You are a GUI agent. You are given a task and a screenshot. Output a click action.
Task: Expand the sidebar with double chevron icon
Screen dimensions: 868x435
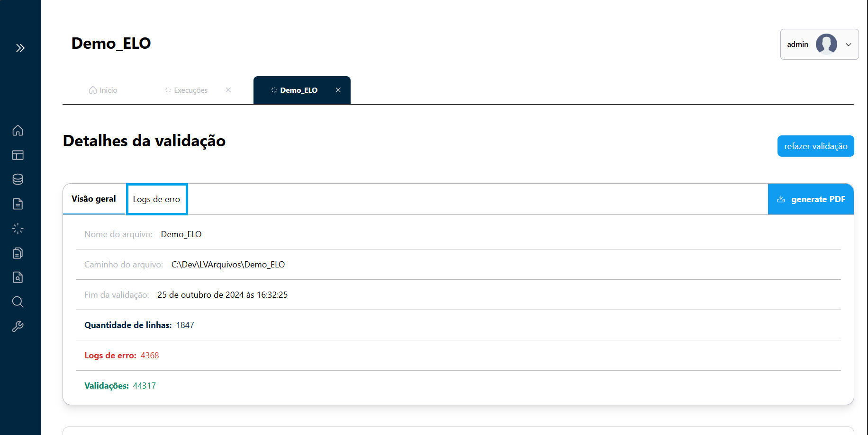(20, 48)
